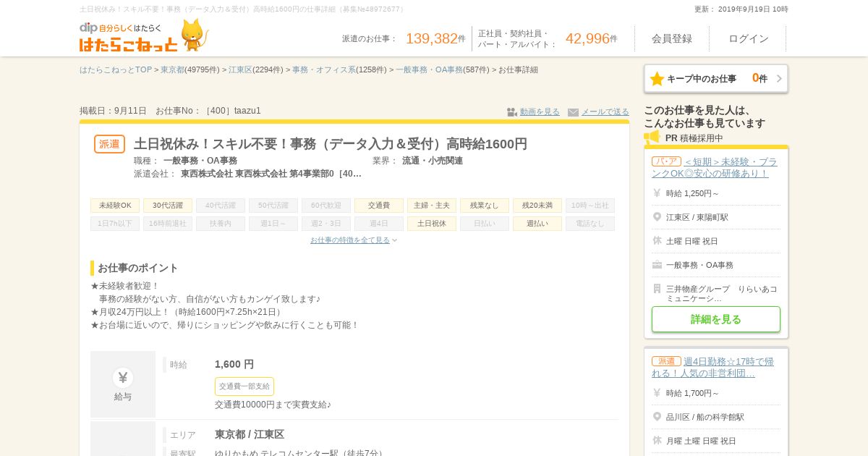The height and width of the screenshot is (456, 868).
Task: Click 東西株式会社 company name
Action: coord(271,174)
